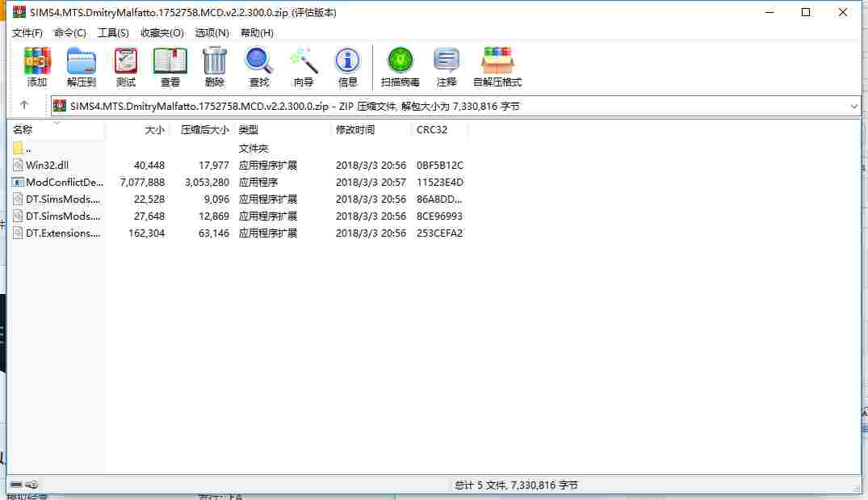Click modified time 2018/3/3 20:57
The width and height of the screenshot is (868, 500).
371,183
